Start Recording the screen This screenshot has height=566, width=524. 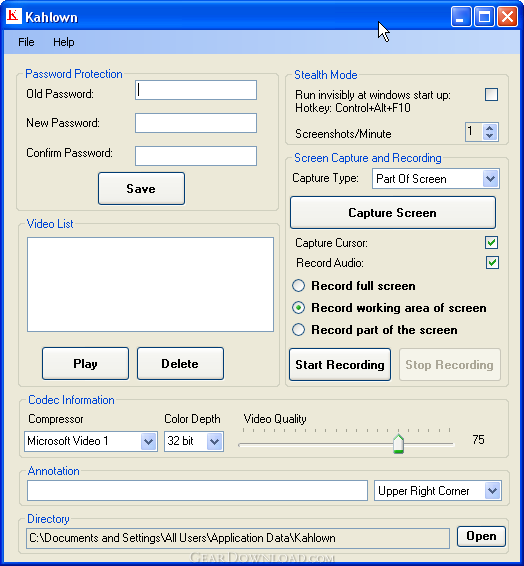point(340,365)
